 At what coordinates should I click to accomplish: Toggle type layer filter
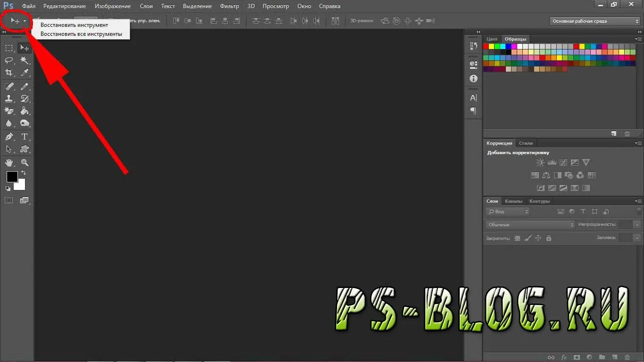click(583, 212)
